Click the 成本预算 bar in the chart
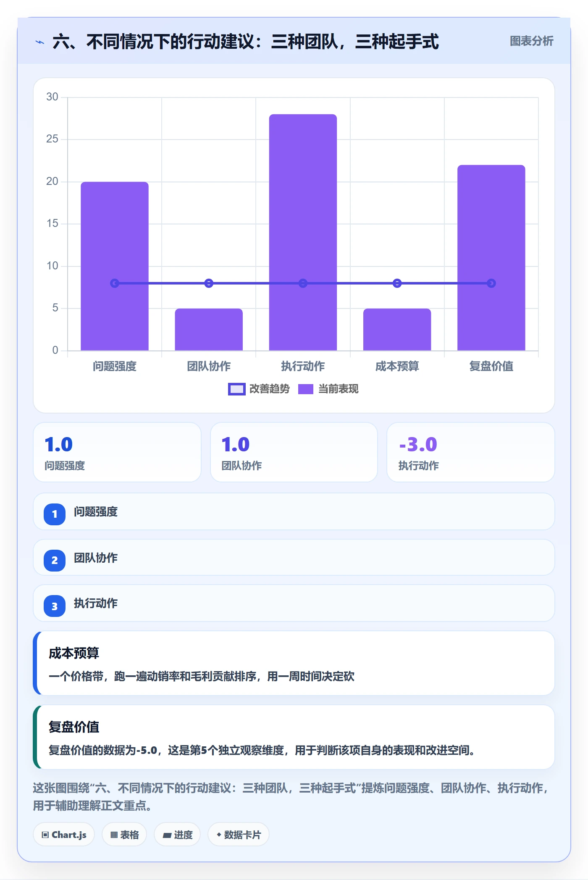The height and width of the screenshot is (880, 588). point(397,329)
